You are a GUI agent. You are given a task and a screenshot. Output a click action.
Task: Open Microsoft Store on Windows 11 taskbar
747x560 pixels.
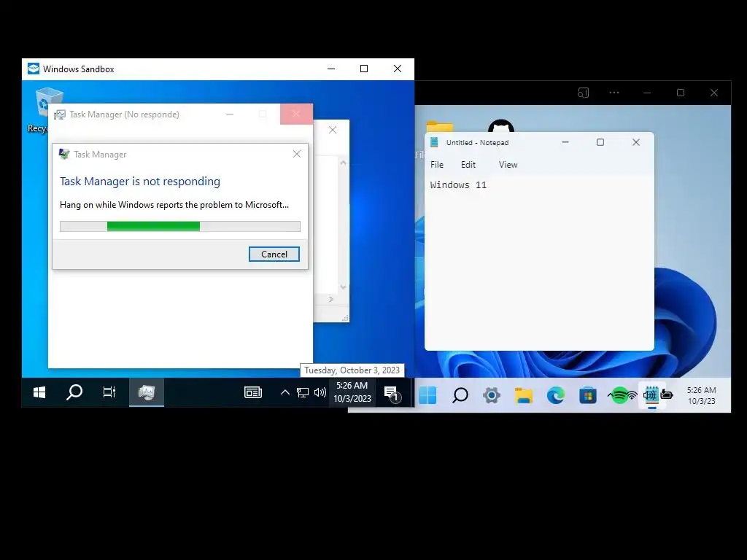point(588,395)
